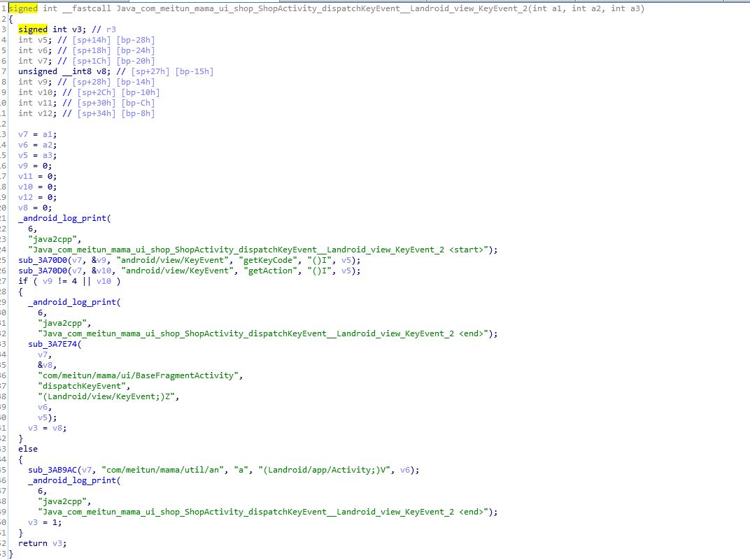Select the 'int v9' declaration with [bp-14h]

click(87, 82)
